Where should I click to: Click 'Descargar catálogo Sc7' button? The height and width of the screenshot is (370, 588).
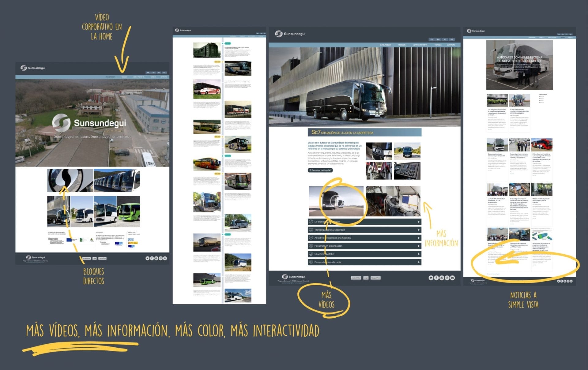[320, 170]
